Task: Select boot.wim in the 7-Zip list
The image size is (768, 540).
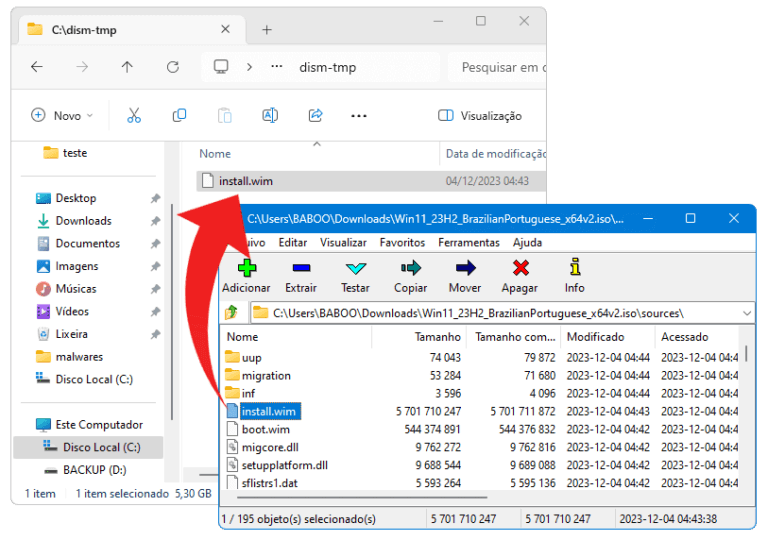Action: [265, 429]
